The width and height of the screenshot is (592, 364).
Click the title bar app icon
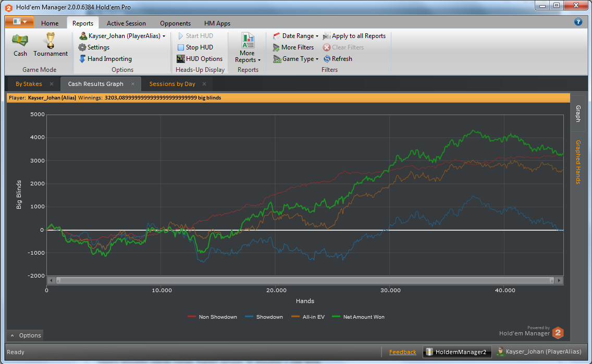[x=9, y=7]
